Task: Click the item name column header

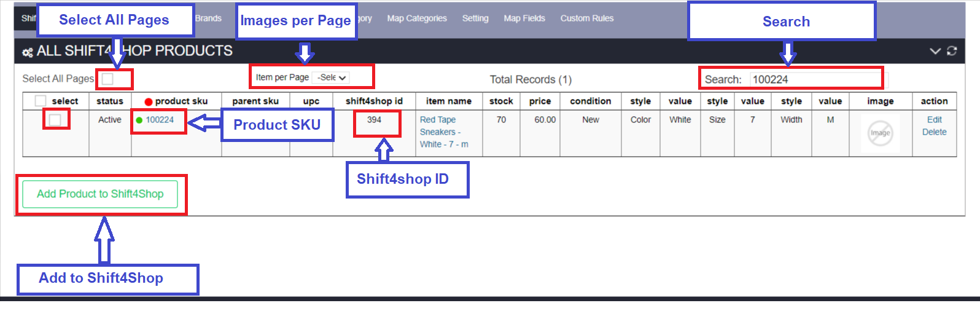Action: click(x=449, y=101)
